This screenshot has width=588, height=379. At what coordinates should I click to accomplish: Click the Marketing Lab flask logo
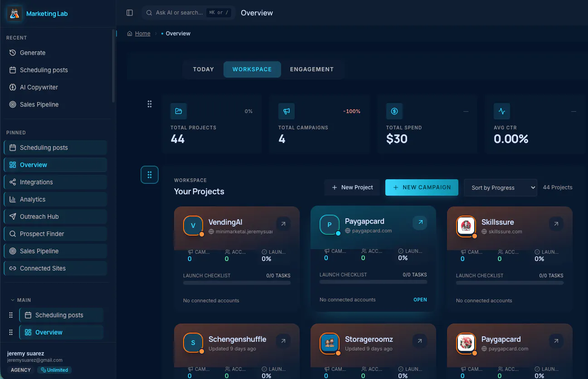click(x=15, y=14)
